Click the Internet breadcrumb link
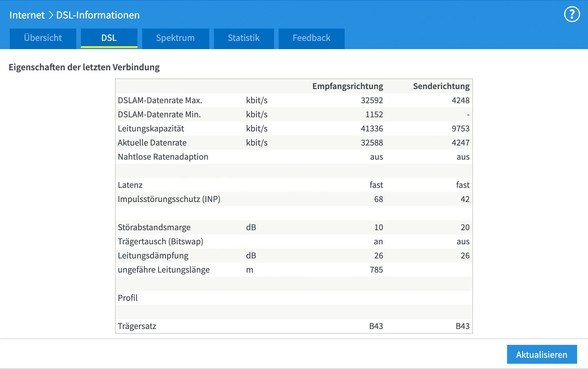588x369 pixels. click(x=27, y=15)
